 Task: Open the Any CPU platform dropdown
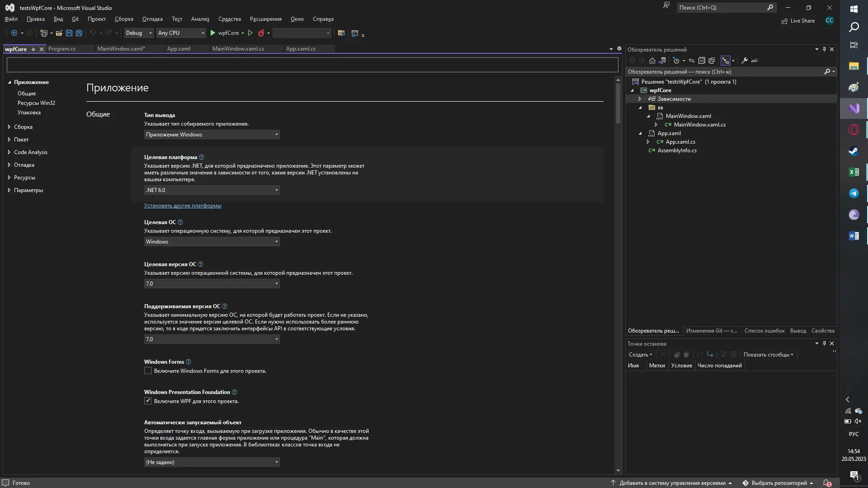pyautogui.click(x=181, y=33)
